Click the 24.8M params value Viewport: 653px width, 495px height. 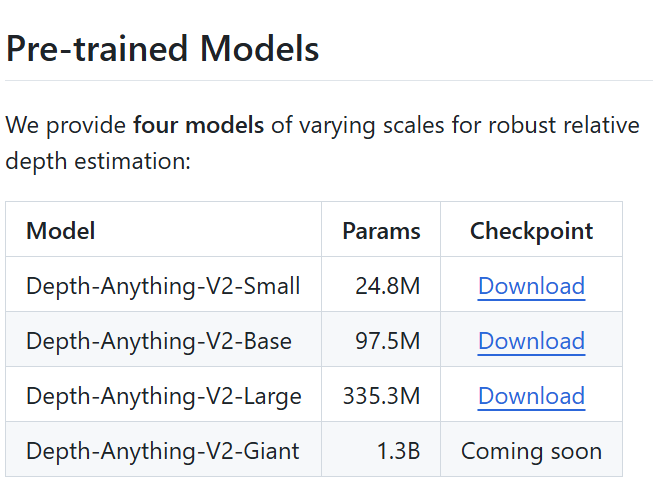pos(388,286)
